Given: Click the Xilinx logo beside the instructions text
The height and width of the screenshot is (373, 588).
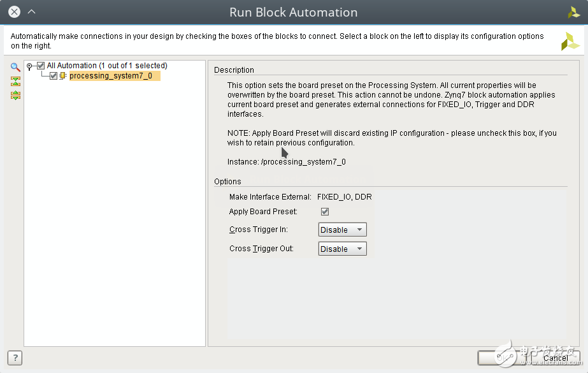Looking at the screenshot, I should click(570, 41).
